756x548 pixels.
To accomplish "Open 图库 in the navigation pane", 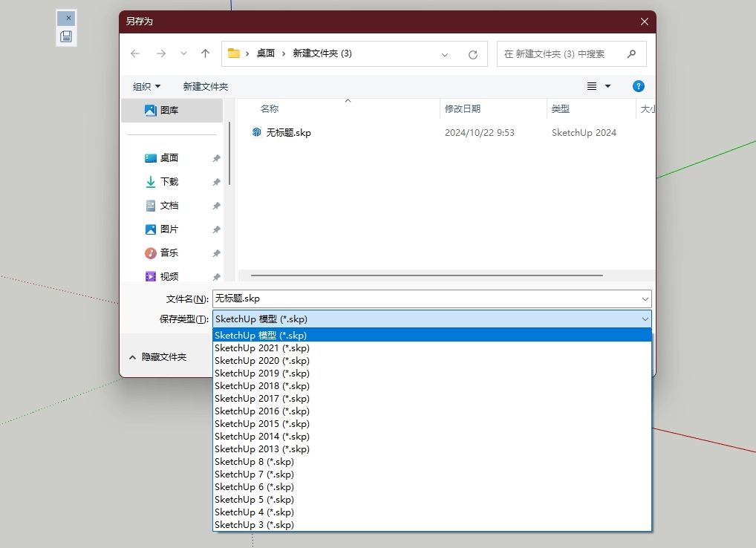I will click(169, 110).
